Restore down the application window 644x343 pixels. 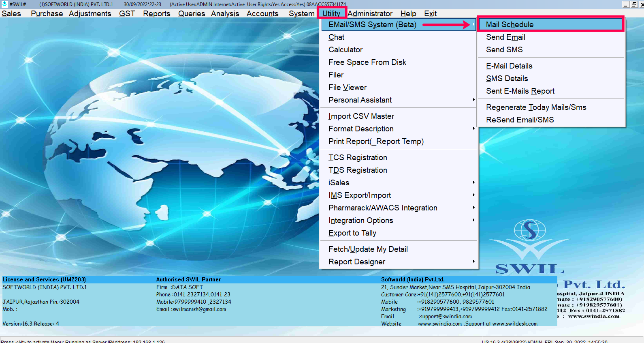[x=634, y=4]
